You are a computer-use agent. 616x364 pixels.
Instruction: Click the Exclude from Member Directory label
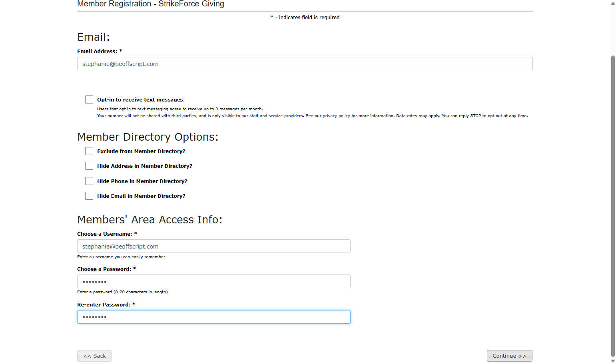141,151
